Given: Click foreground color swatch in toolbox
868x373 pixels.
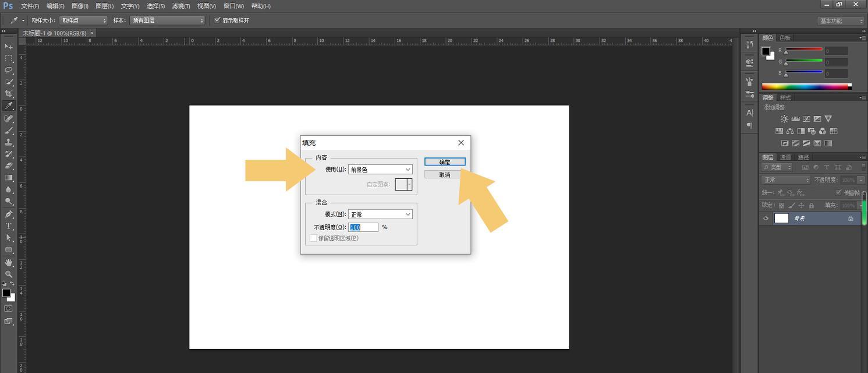Looking at the screenshot, I should click(6, 293).
